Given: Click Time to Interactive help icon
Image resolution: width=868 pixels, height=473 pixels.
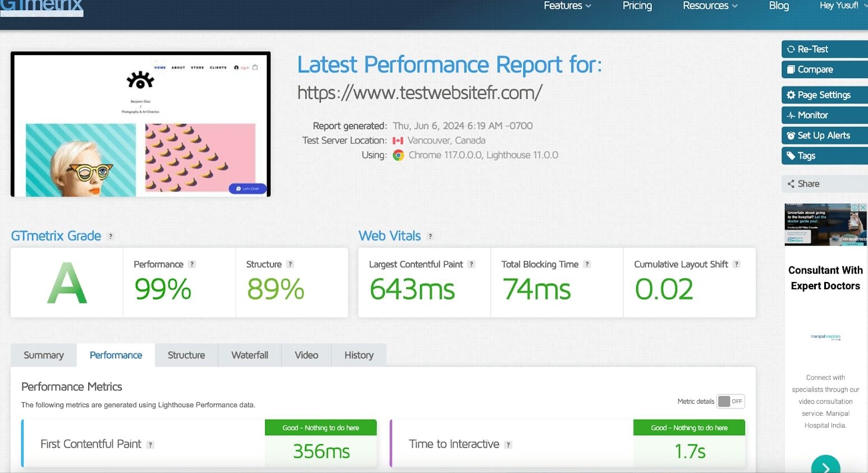Looking at the screenshot, I should tap(508, 444).
